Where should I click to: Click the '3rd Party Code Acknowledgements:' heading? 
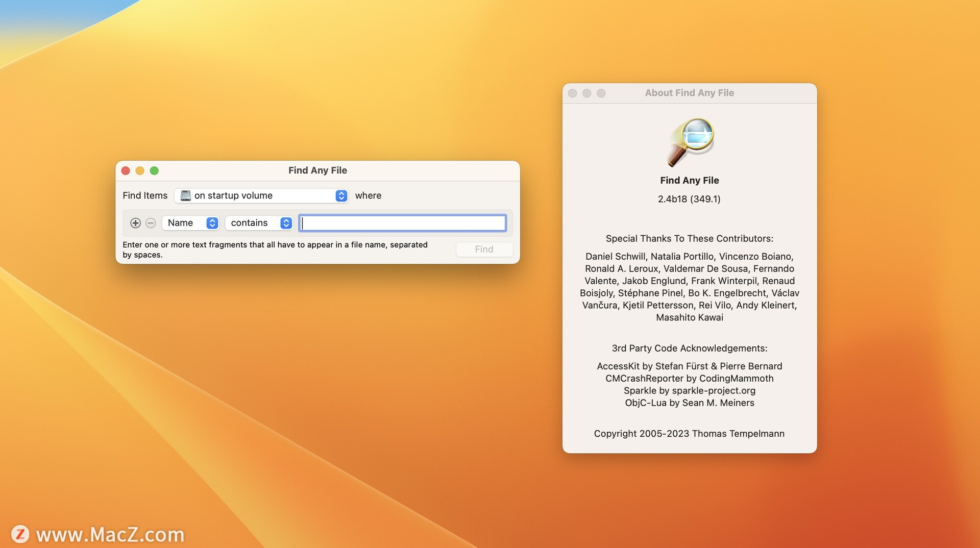click(690, 348)
